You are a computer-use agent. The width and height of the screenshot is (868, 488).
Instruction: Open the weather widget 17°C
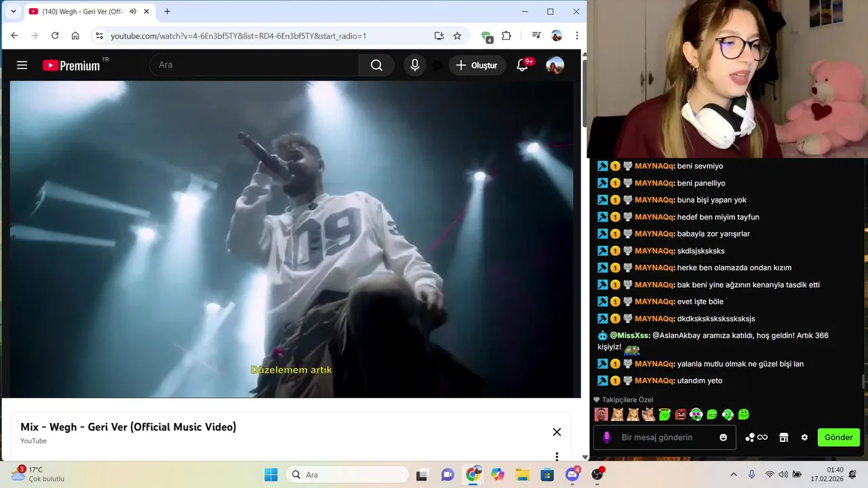(37, 474)
